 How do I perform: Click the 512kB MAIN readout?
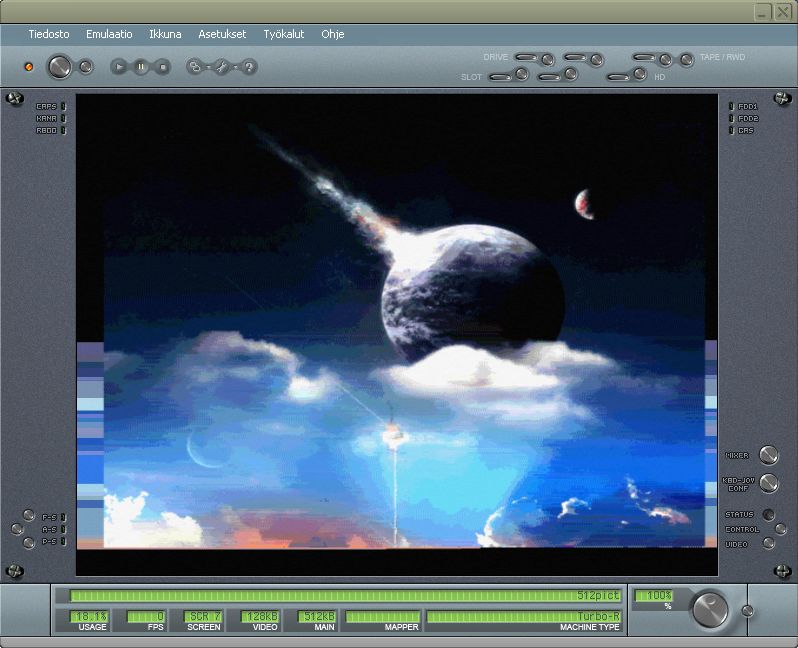point(317,616)
